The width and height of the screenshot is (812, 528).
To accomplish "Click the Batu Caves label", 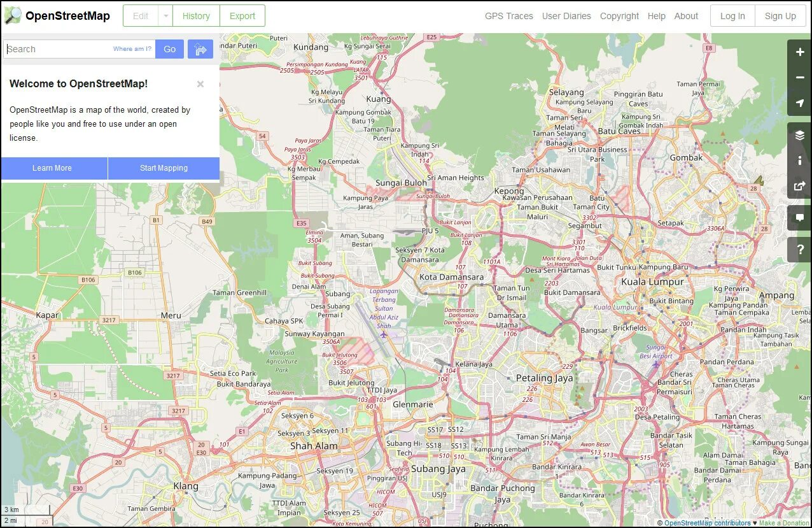I will pos(620,131).
